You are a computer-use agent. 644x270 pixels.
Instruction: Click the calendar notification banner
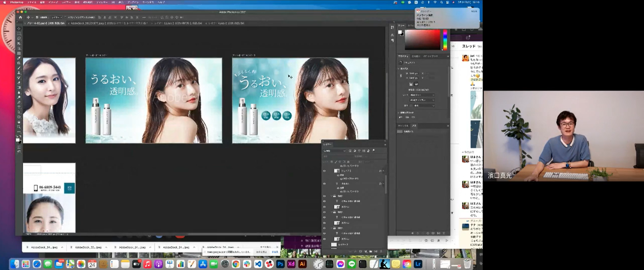447,18
